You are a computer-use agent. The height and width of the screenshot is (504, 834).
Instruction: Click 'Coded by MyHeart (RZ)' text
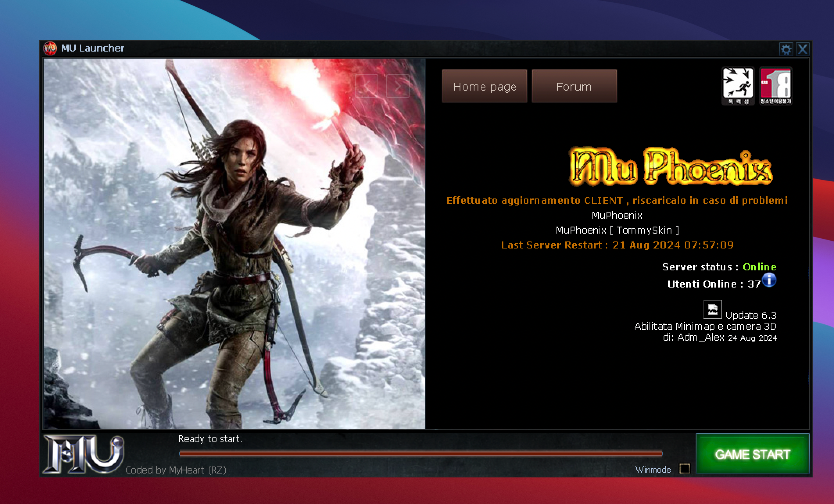[176, 470]
